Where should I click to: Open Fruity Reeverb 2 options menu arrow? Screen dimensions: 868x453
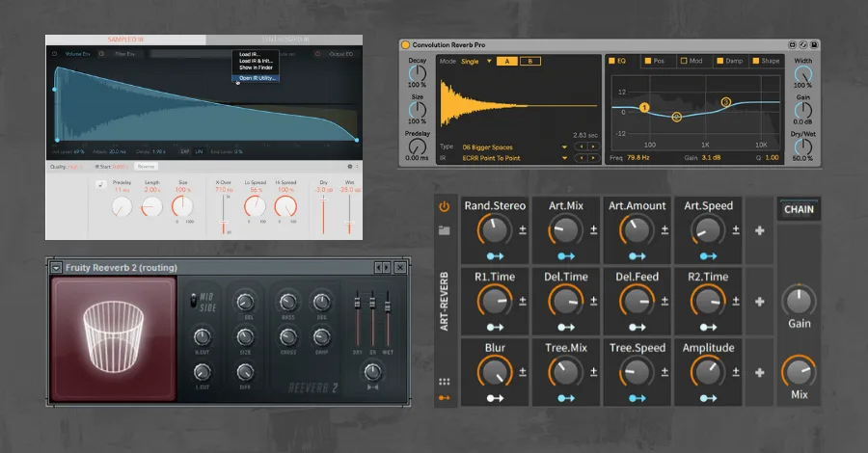(56, 268)
